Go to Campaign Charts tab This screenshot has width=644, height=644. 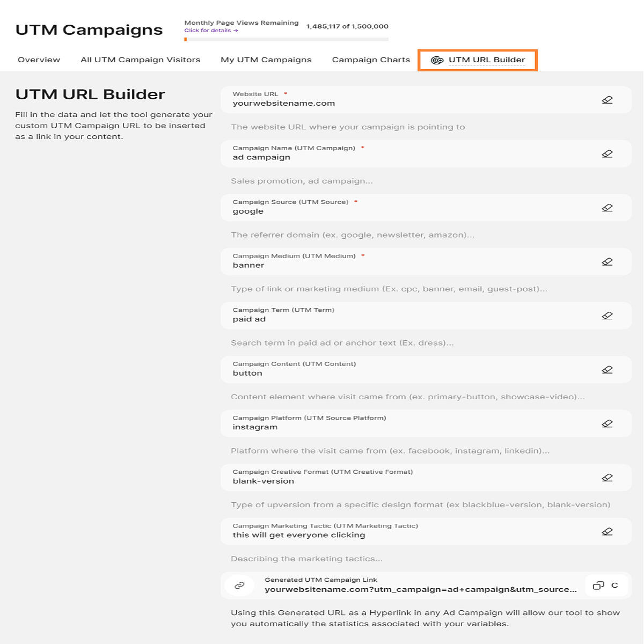(x=371, y=60)
